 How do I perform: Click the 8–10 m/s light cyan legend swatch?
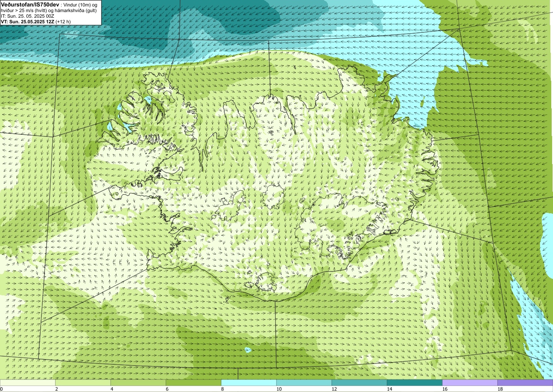click(249, 383)
